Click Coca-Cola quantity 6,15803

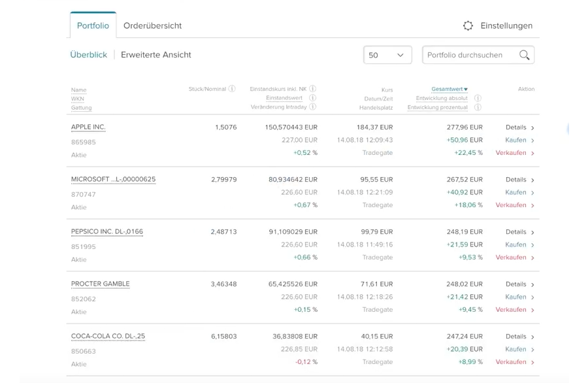tap(224, 337)
